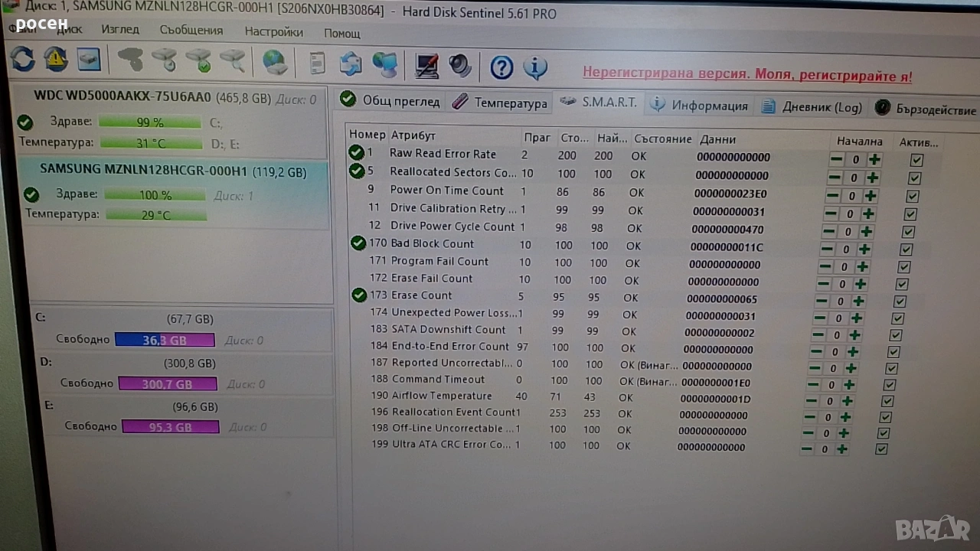Click the disk with green check toolbar icon

[198, 60]
